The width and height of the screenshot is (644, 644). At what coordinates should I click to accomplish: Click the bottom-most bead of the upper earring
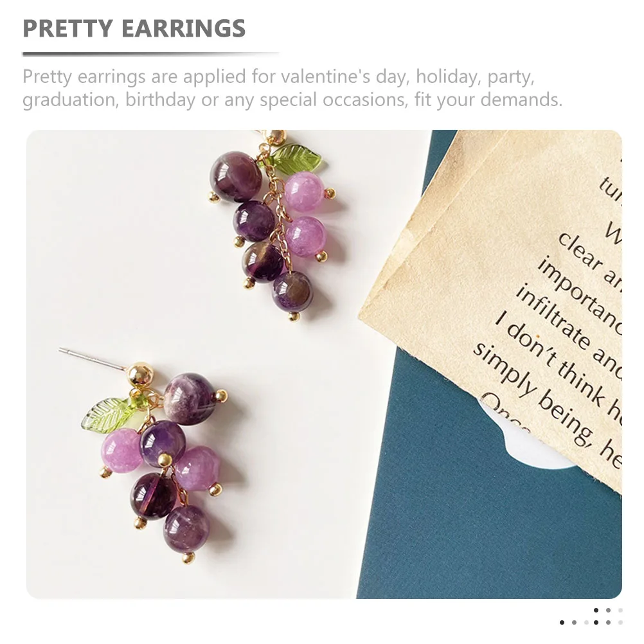coord(292,291)
